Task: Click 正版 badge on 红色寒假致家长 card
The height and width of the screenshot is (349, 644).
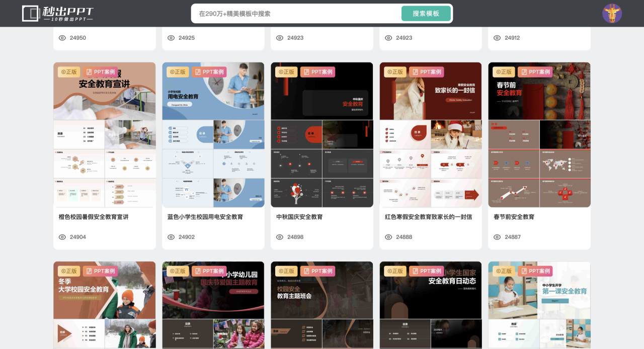Action: point(395,72)
